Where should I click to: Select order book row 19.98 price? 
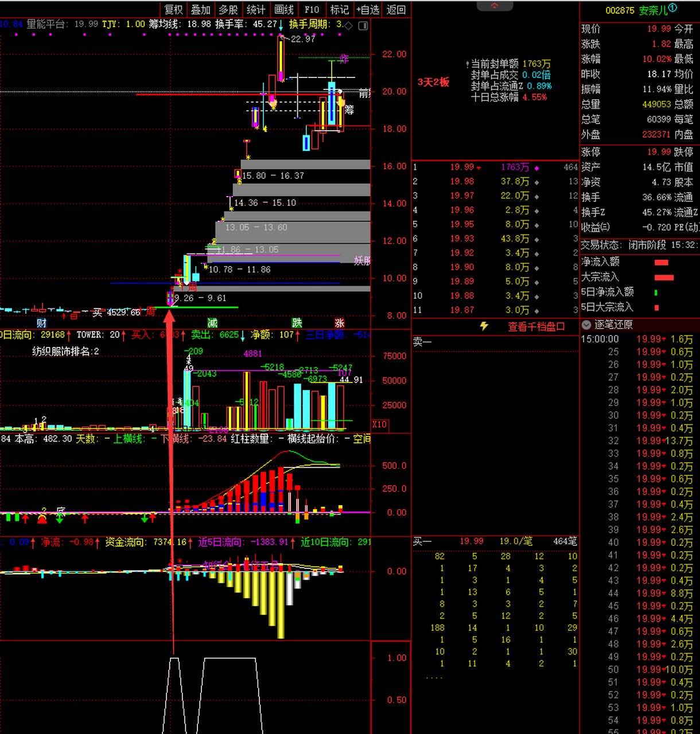pos(462,181)
